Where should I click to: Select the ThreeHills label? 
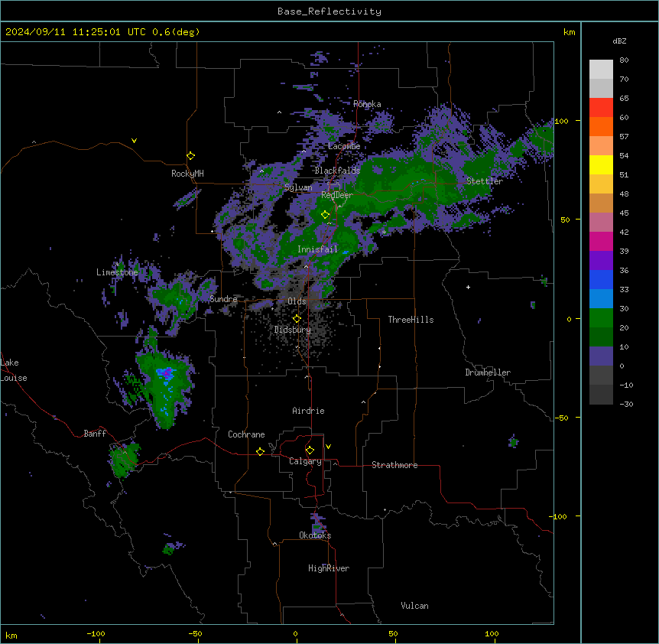(411, 320)
